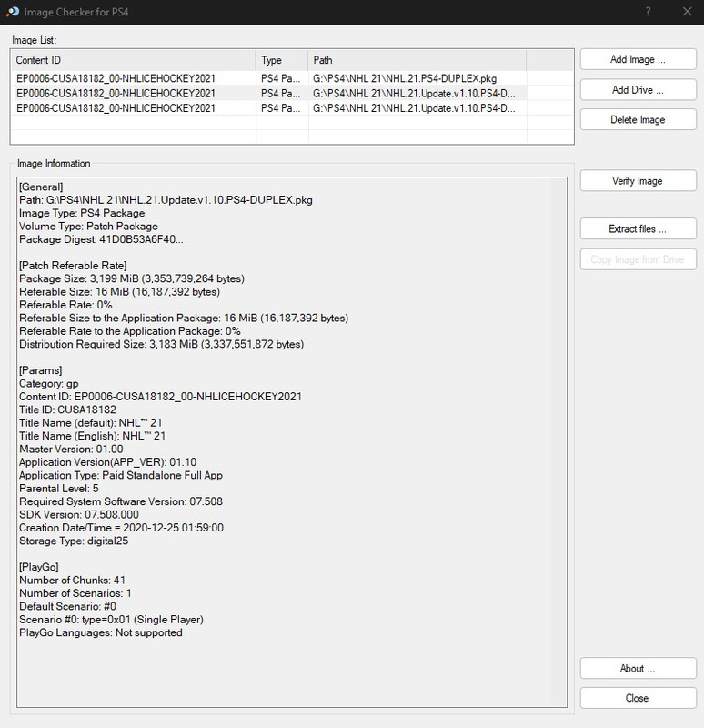Click the Path cell of the third list row
The width and height of the screenshot is (704, 728).
click(x=414, y=108)
